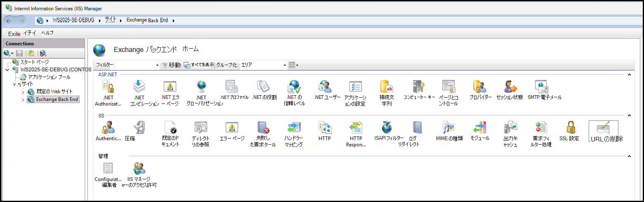Image resolution: width=644 pixels, height=202 pixels.
Task: Open セッション状態 icon
Action: pos(510,87)
